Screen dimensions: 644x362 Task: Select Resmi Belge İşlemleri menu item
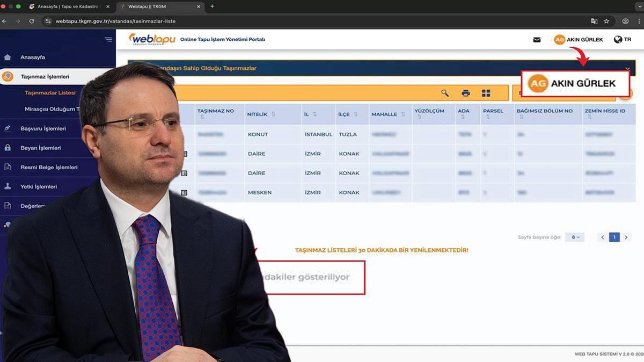click(x=49, y=168)
